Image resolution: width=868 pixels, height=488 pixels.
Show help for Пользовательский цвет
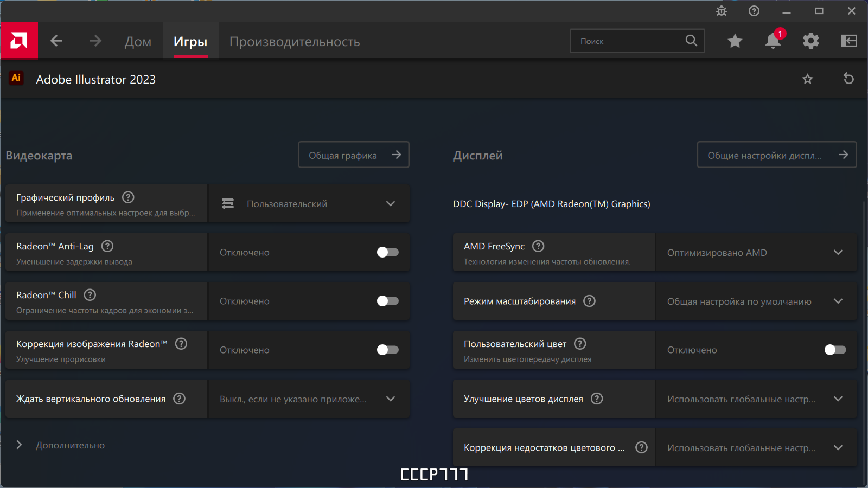pos(580,344)
